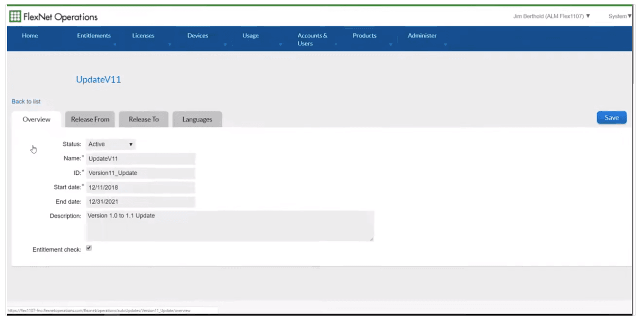Open the Entitlements menu
644x325 pixels.
tap(94, 36)
